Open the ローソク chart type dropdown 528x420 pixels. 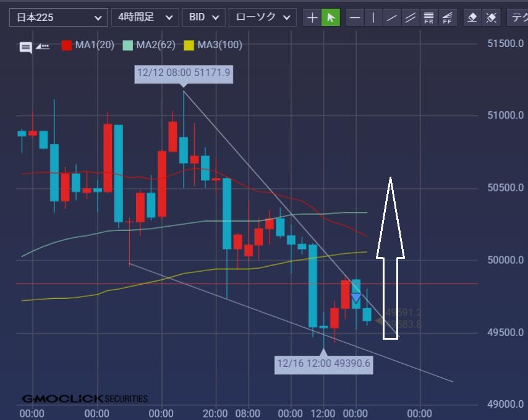click(x=262, y=17)
